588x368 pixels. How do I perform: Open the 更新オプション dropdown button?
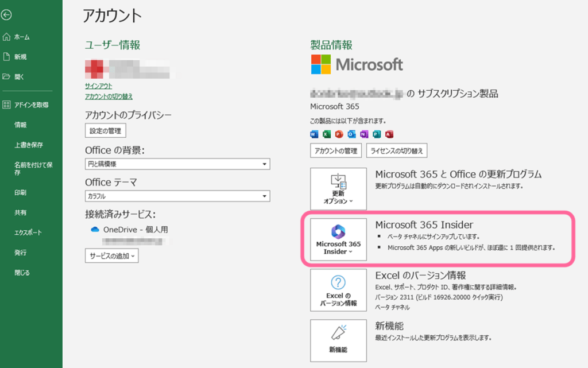[x=338, y=189]
